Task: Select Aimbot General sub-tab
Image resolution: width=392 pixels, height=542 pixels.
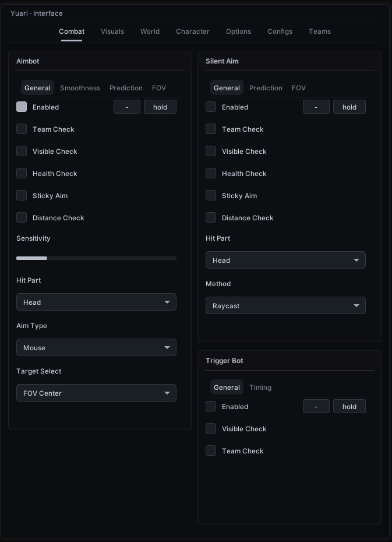Action: click(x=37, y=88)
